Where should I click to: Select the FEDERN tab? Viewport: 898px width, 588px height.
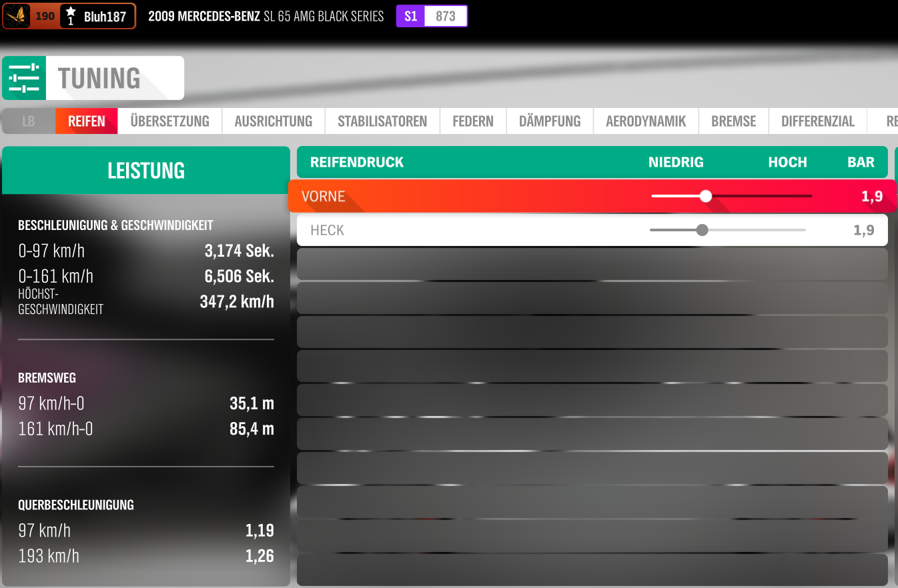pyautogui.click(x=473, y=121)
